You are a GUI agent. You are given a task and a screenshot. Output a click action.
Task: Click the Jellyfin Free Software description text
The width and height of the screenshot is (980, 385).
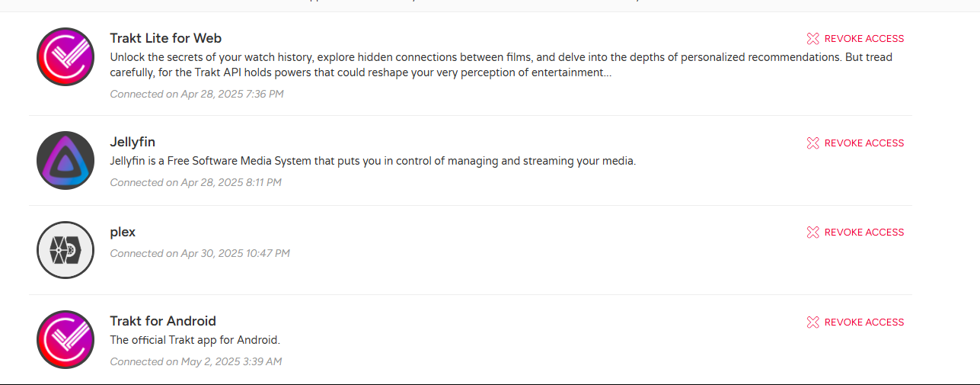[x=372, y=161]
